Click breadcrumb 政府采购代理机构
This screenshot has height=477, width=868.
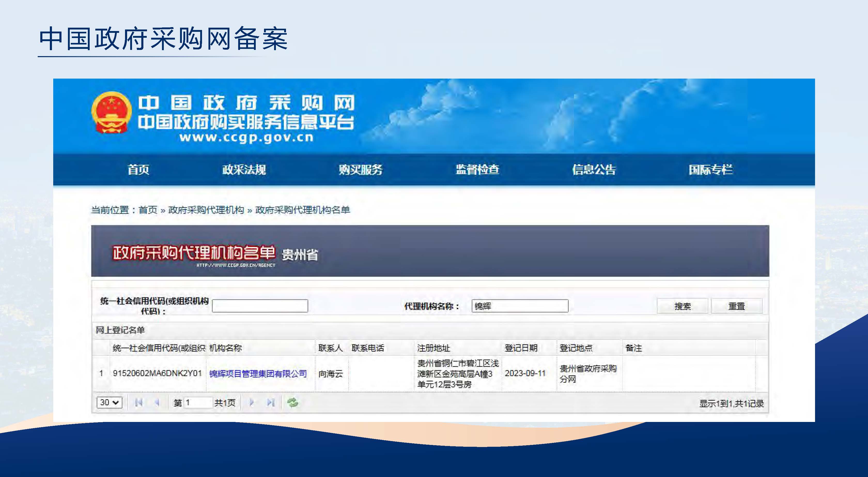[206, 210]
